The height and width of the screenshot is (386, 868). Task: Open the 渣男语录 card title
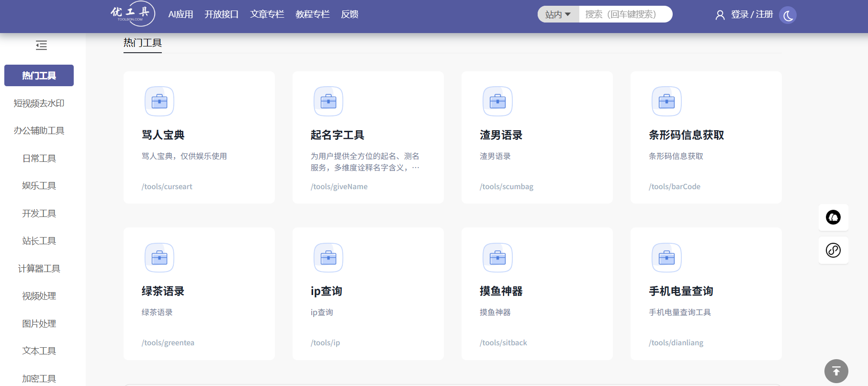tap(501, 135)
